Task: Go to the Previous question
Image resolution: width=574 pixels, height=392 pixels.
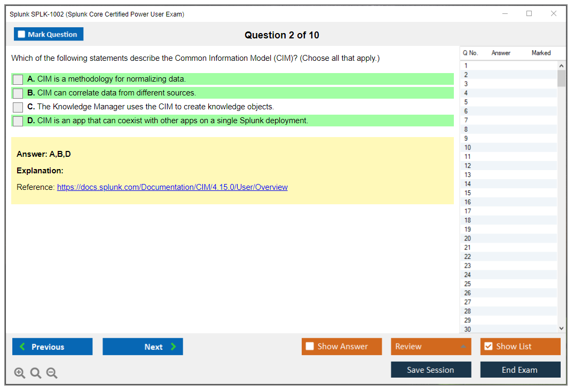Action: point(52,347)
